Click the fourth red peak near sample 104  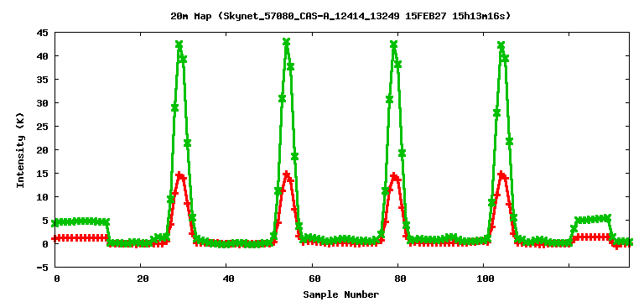(x=501, y=174)
